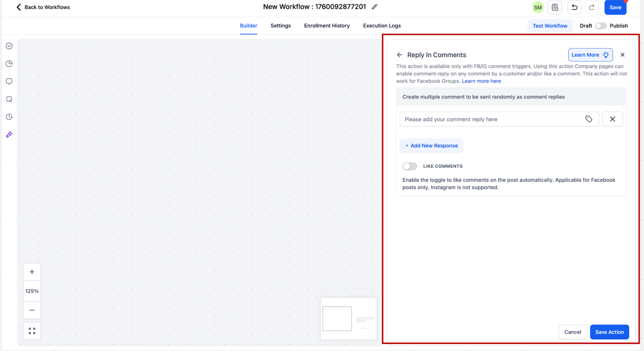This screenshot has height=351, width=644.
Task: Click the back arrow beside Reply In Comments
Action: 399,55
